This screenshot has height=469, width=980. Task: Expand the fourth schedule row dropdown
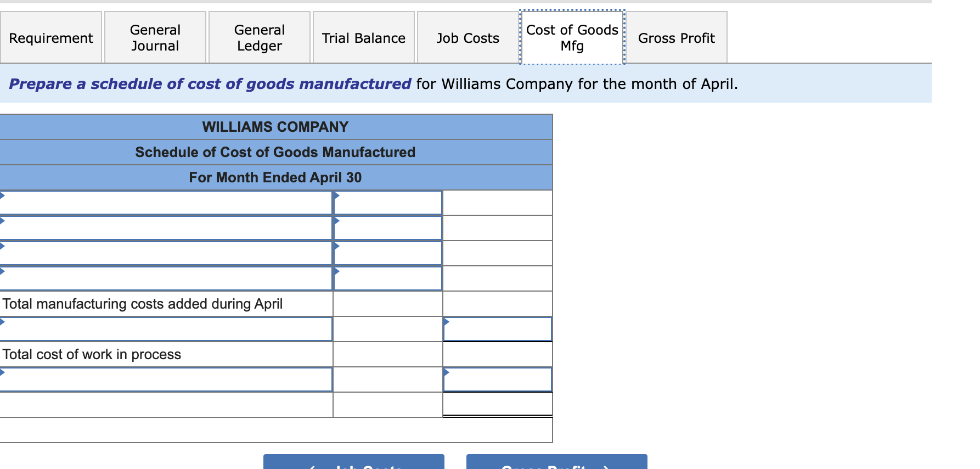point(165,278)
